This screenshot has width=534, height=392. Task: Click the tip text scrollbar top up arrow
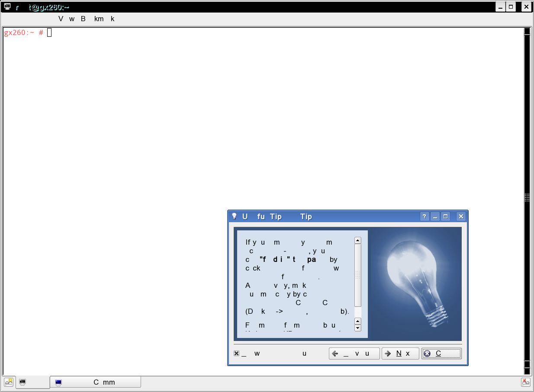358,240
